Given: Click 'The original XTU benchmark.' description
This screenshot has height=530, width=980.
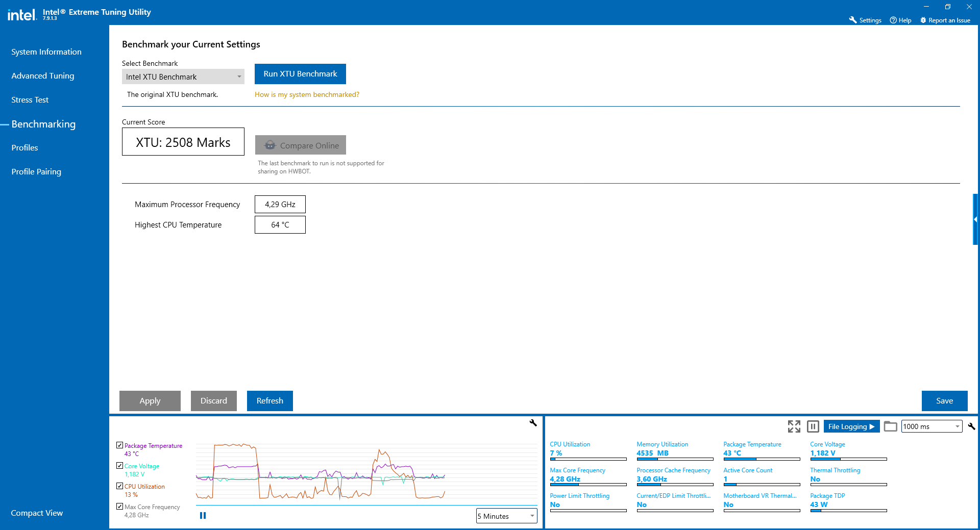Looking at the screenshot, I should coord(173,95).
